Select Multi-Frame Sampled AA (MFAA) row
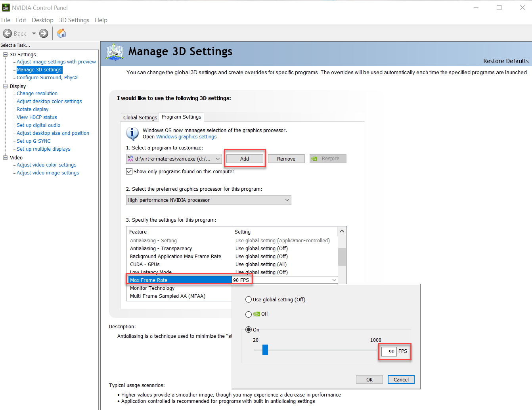 click(180, 296)
